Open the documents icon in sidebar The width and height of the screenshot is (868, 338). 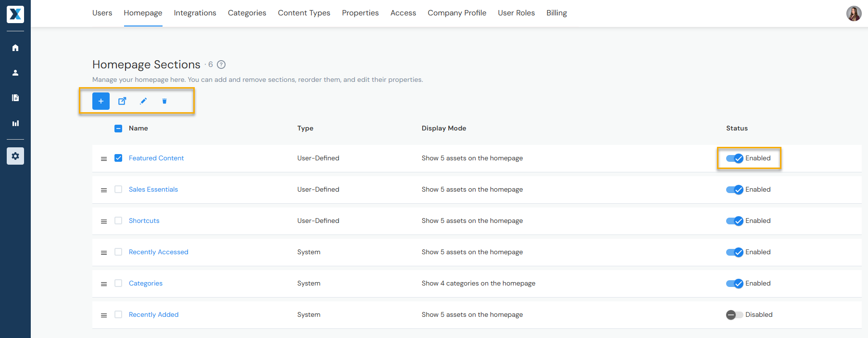15,98
